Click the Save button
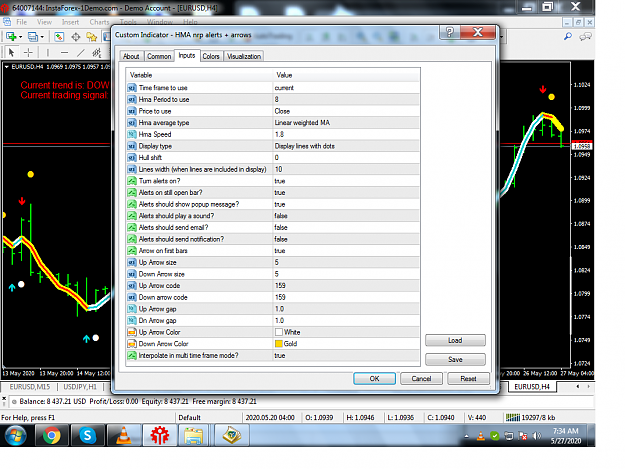Image resolution: width=625 pixels, height=469 pixels. click(x=455, y=359)
